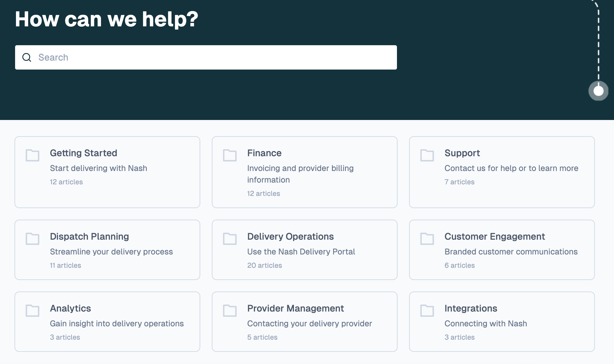Click the Finance folder icon
614x364 pixels.
(230, 155)
